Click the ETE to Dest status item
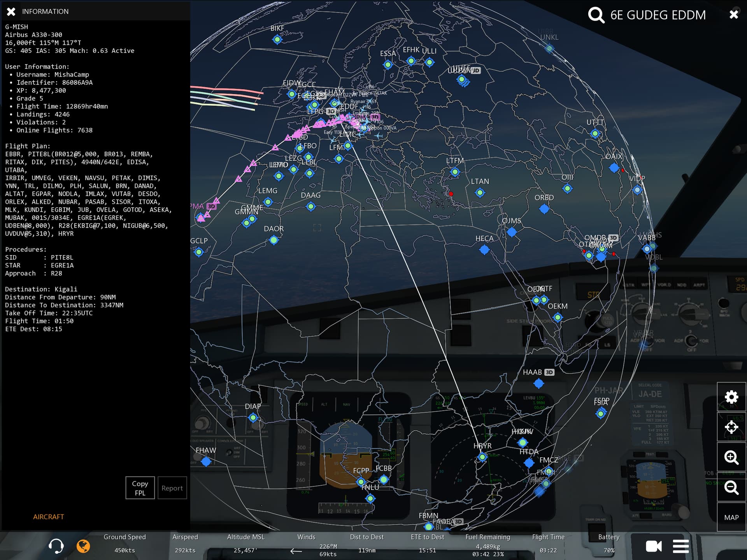 point(427,544)
